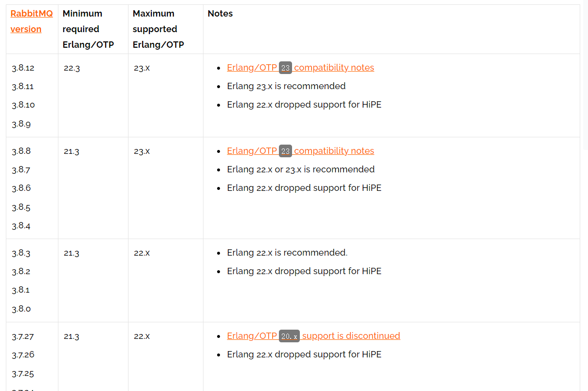Open Erlang/OTP 20.x support is discontinued link

[313, 336]
